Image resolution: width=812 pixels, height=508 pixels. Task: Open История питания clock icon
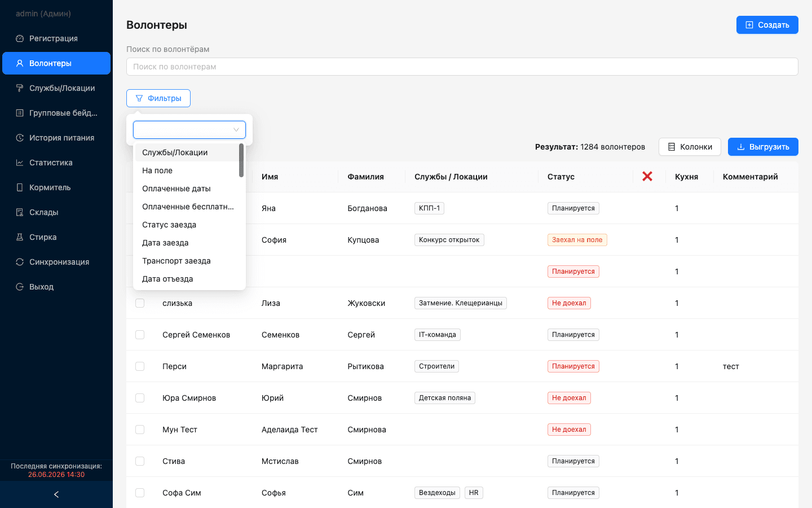point(20,138)
